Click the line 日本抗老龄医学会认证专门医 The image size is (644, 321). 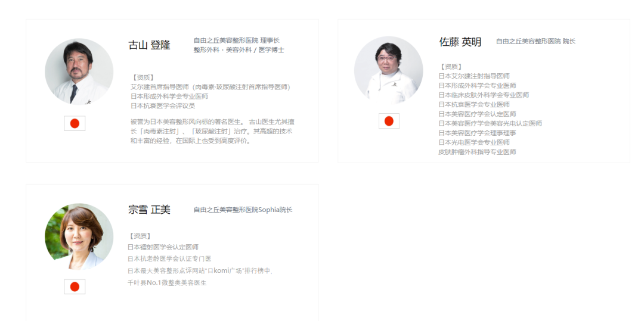pos(169,259)
